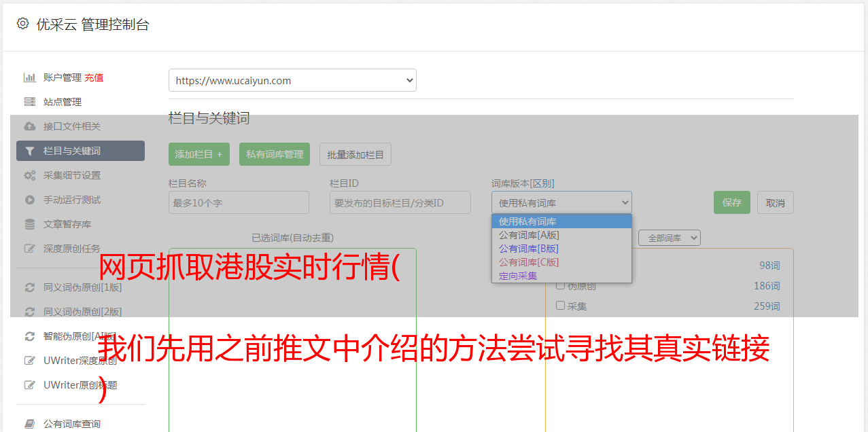Tick the 采集 checkbox
This screenshot has width=868, height=432.
tap(561, 306)
